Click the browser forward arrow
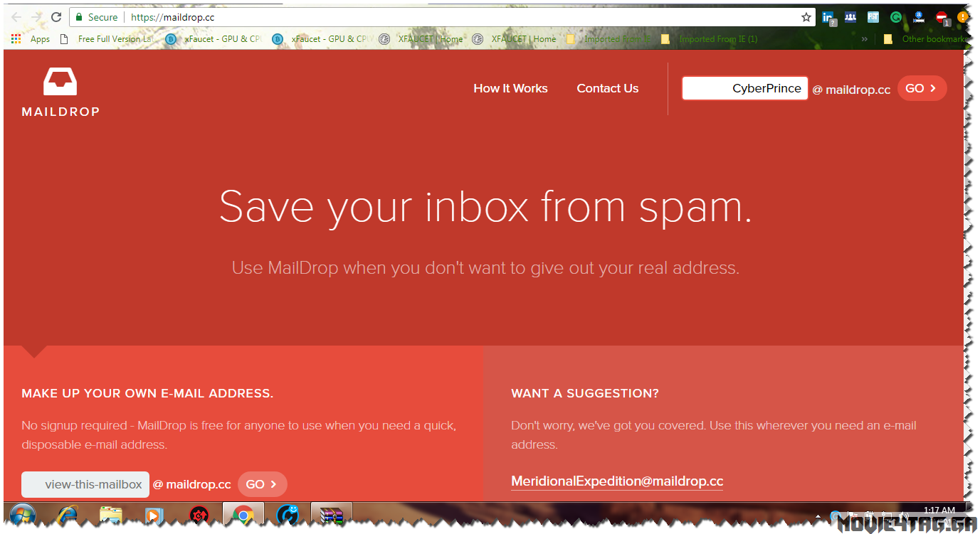The image size is (980, 534). (x=36, y=17)
